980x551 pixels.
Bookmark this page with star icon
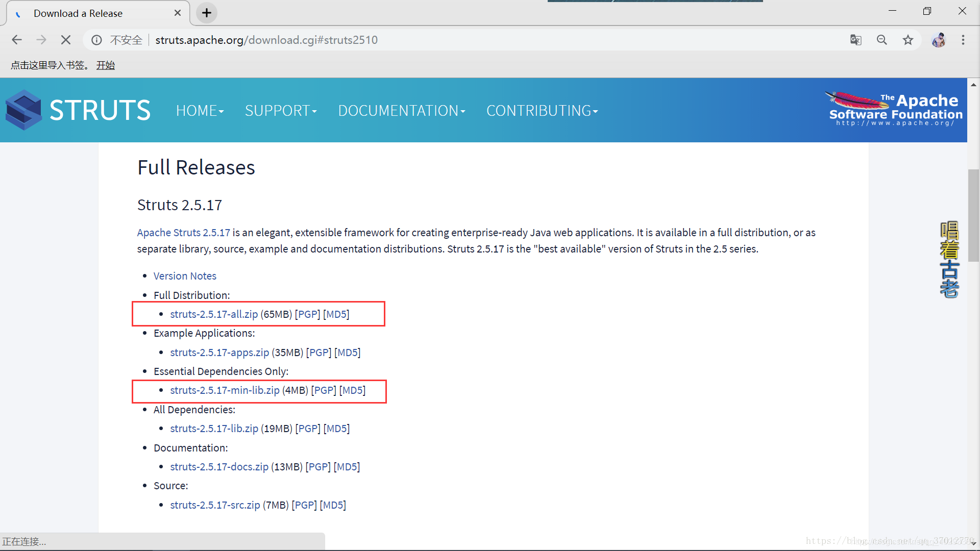click(908, 40)
